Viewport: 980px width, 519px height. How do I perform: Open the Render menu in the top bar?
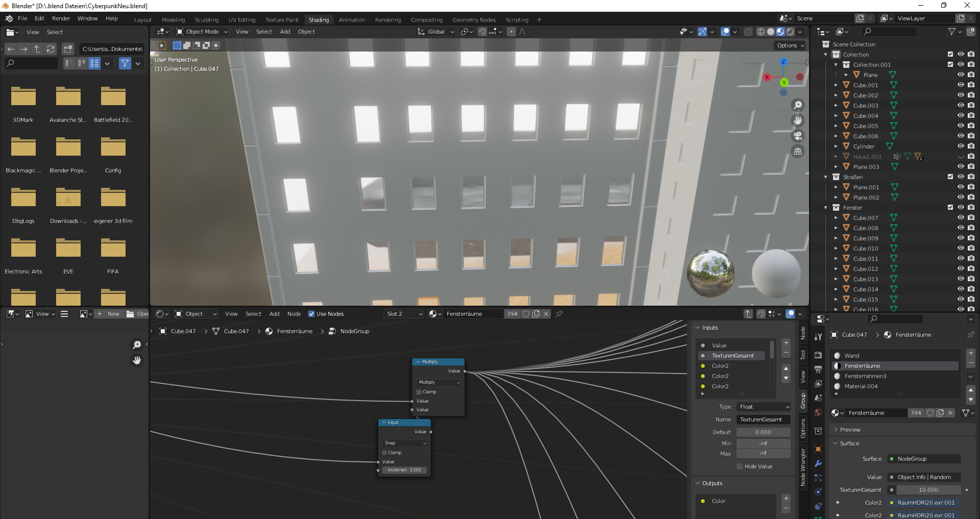pyautogui.click(x=61, y=18)
